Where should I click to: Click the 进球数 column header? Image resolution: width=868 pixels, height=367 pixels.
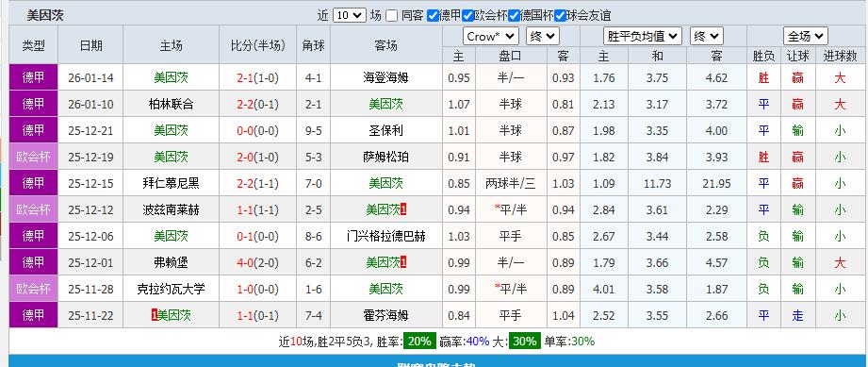tap(841, 56)
